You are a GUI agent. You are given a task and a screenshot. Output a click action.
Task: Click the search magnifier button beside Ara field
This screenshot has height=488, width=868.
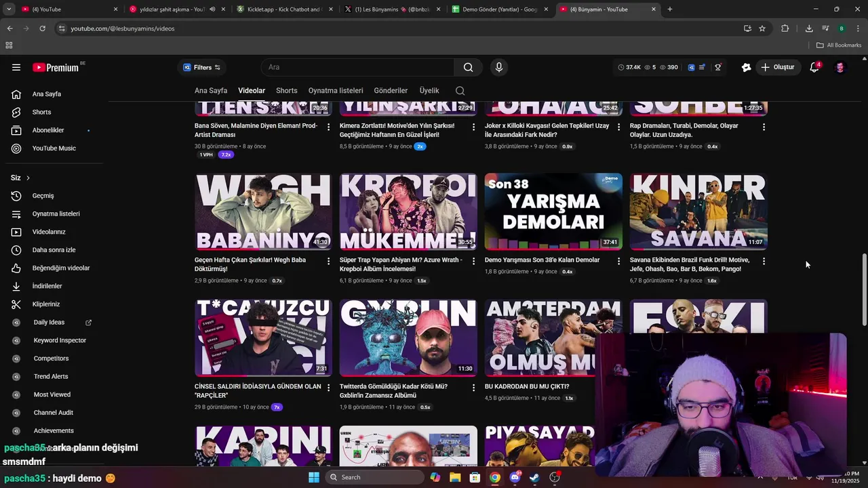[x=468, y=67]
